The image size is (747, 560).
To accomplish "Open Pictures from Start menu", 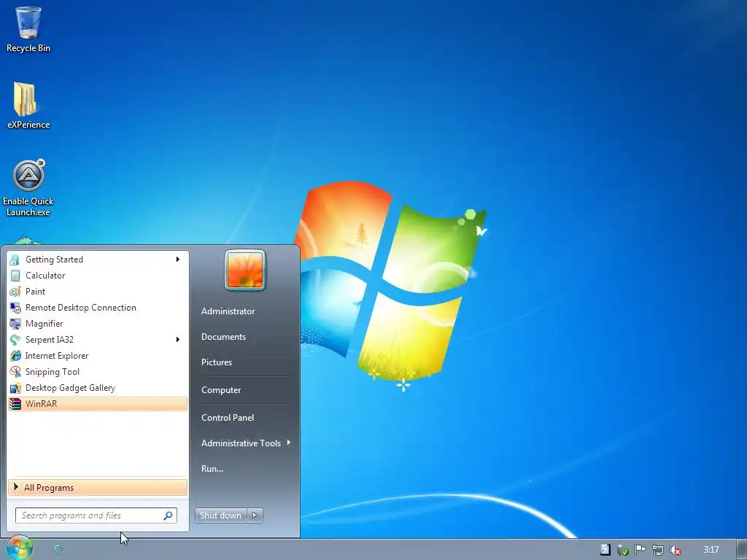I will point(216,362).
